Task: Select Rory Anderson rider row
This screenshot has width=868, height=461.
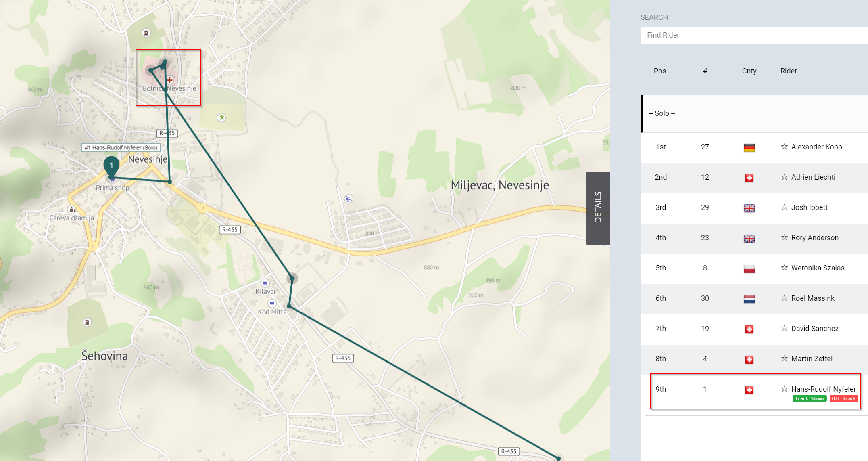Action: [814, 238]
